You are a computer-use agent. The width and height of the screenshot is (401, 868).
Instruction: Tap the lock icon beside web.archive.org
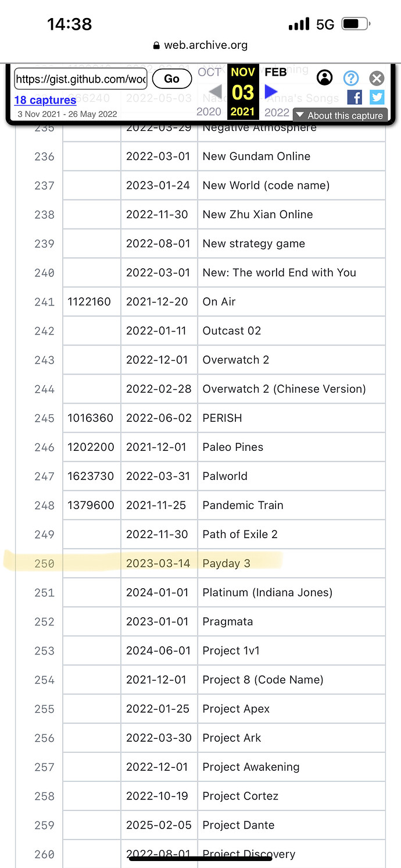tap(156, 45)
